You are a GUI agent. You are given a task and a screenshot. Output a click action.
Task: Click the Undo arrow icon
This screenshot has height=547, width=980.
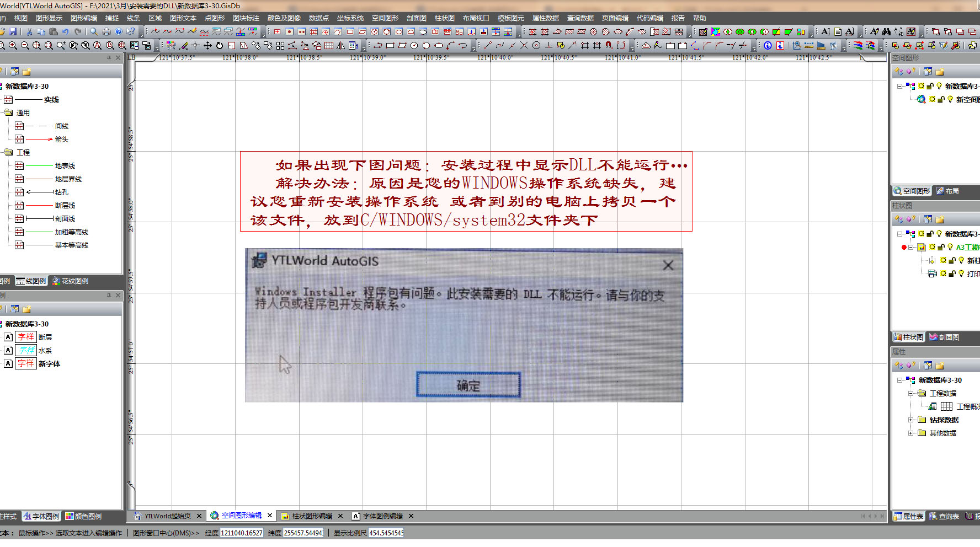65,31
